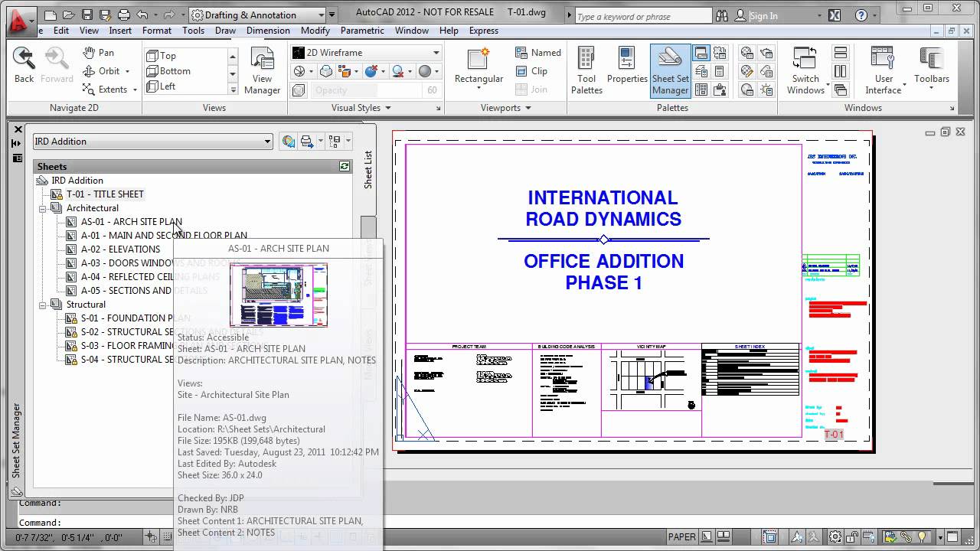Switch to the Sheet List tab

368,169
